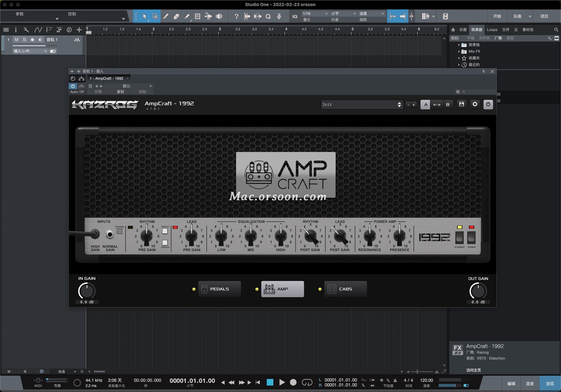Toggle stereo/mono switch next to 输入 L+R
Image resolution: width=561 pixels, height=392 pixels.
tap(53, 51)
